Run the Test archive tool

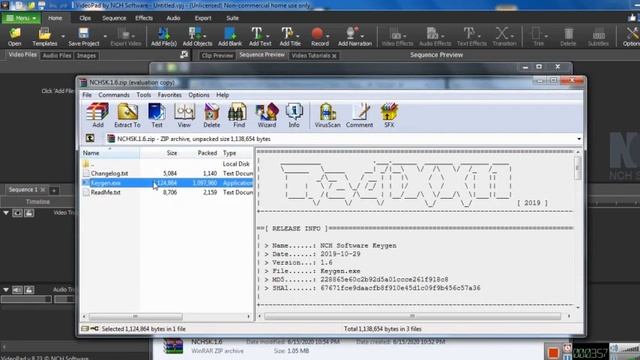157,116
